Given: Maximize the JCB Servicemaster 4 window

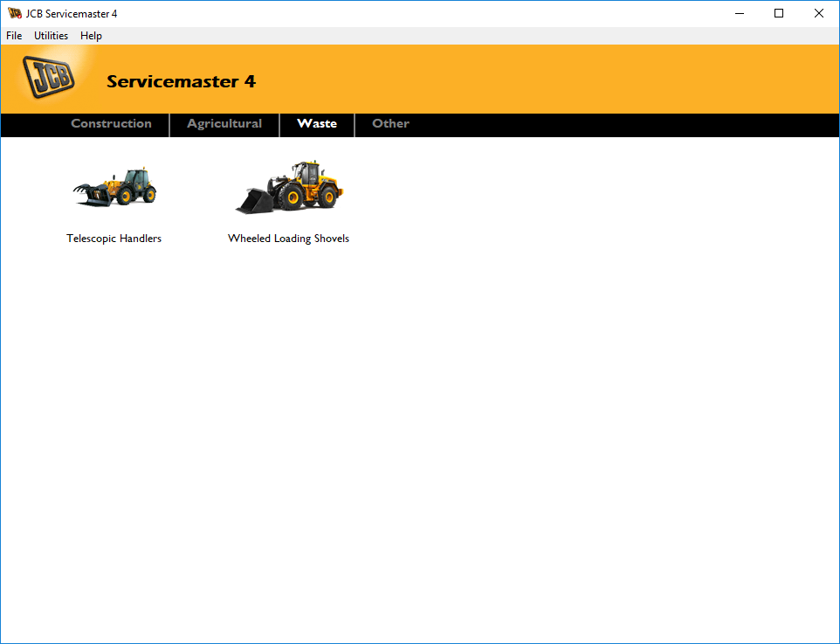Looking at the screenshot, I should pos(779,13).
